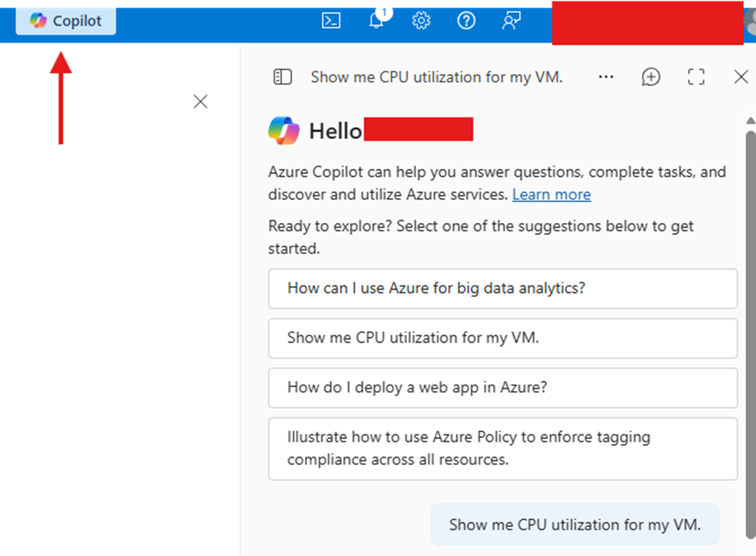The height and width of the screenshot is (556, 756).
Task: Click the sent CPU utilization message bubble
Action: pos(574,525)
